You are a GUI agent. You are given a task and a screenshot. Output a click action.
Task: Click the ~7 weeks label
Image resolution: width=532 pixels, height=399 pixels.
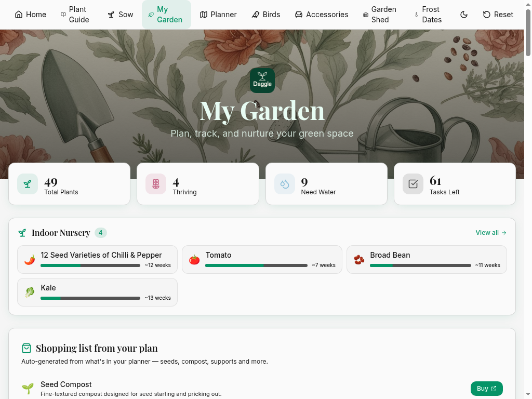tap(324, 265)
